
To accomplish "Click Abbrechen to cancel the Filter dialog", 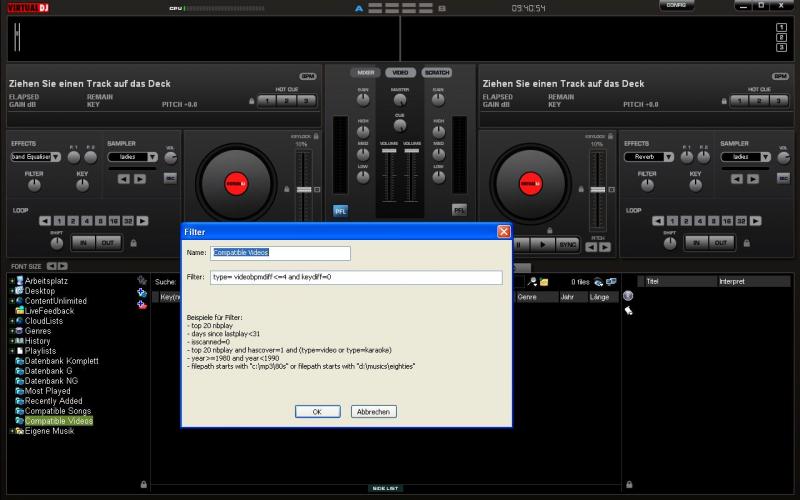I will tap(373, 411).
